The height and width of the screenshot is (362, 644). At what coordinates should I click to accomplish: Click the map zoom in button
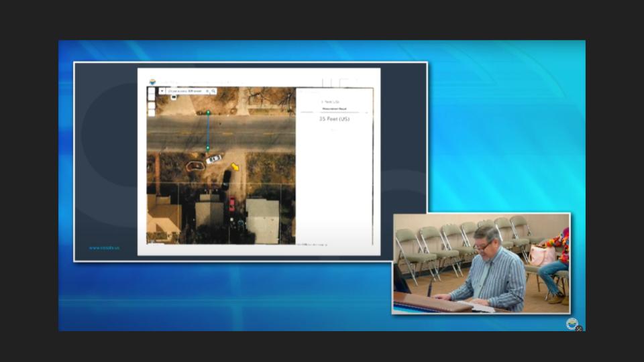click(151, 90)
